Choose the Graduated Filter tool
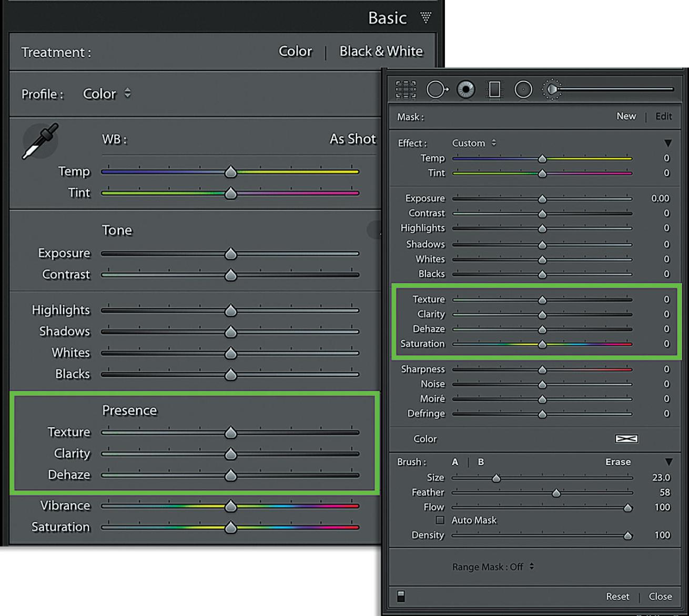The width and height of the screenshot is (689, 616). click(x=494, y=90)
